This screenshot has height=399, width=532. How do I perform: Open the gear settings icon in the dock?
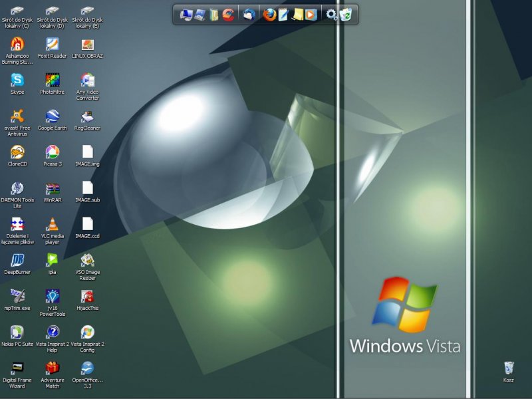(331, 15)
